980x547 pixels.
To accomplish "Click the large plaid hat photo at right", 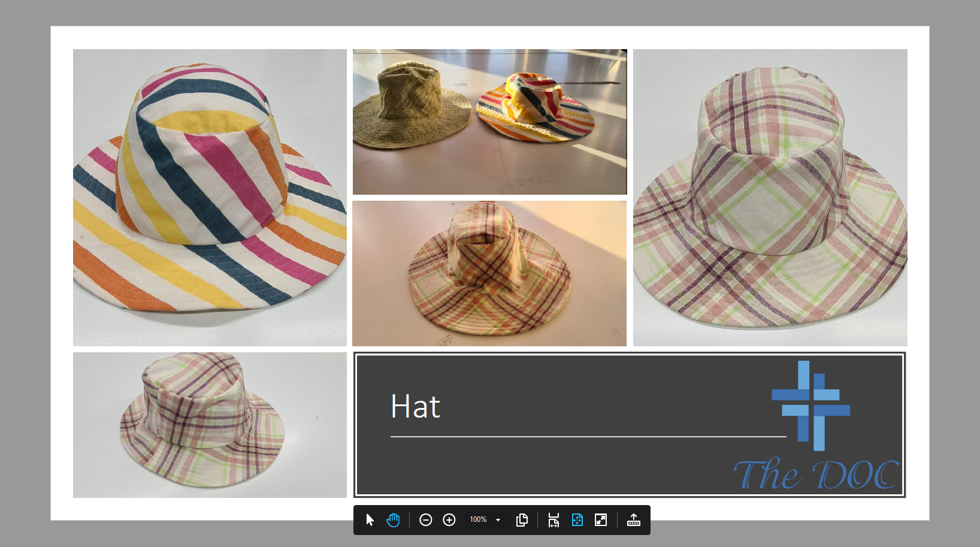I will pyautogui.click(x=770, y=197).
